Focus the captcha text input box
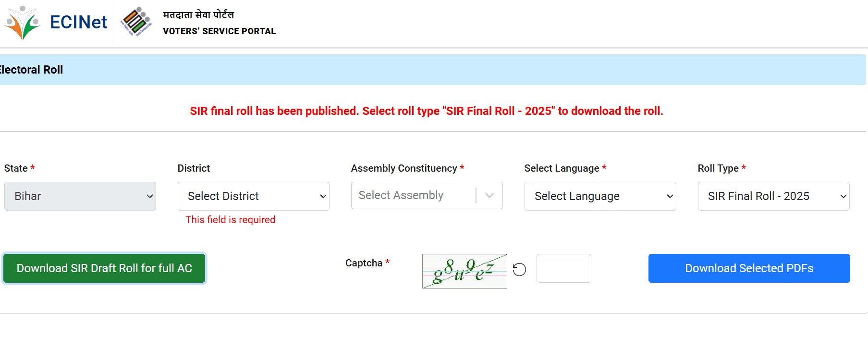868x364 pixels. tap(563, 268)
